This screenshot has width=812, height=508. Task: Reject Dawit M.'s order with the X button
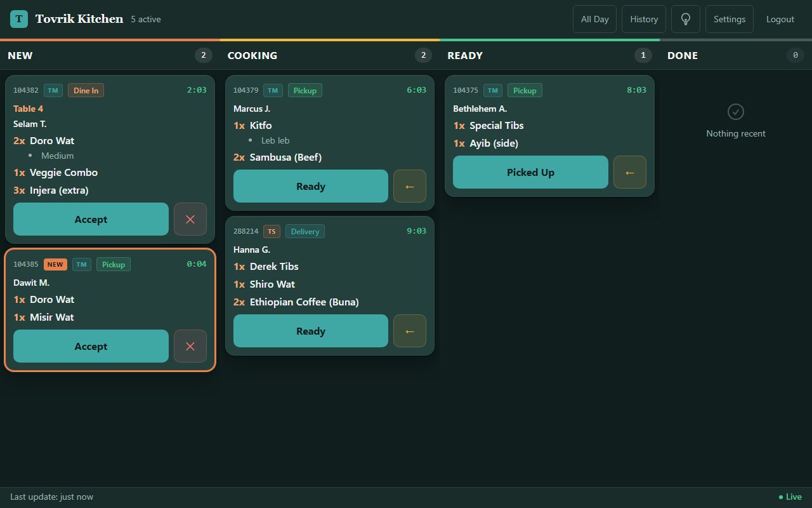tap(190, 346)
